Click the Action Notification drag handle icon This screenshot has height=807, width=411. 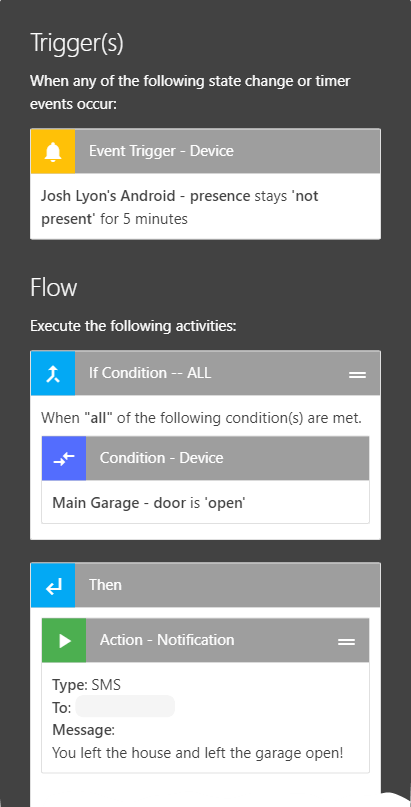click(x=346, y=642)
